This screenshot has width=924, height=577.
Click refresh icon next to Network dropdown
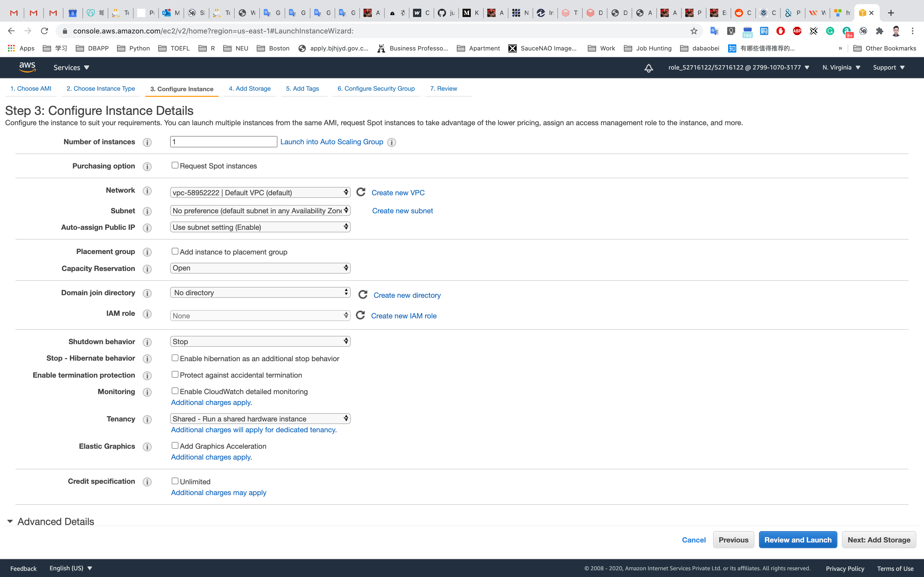361,192
